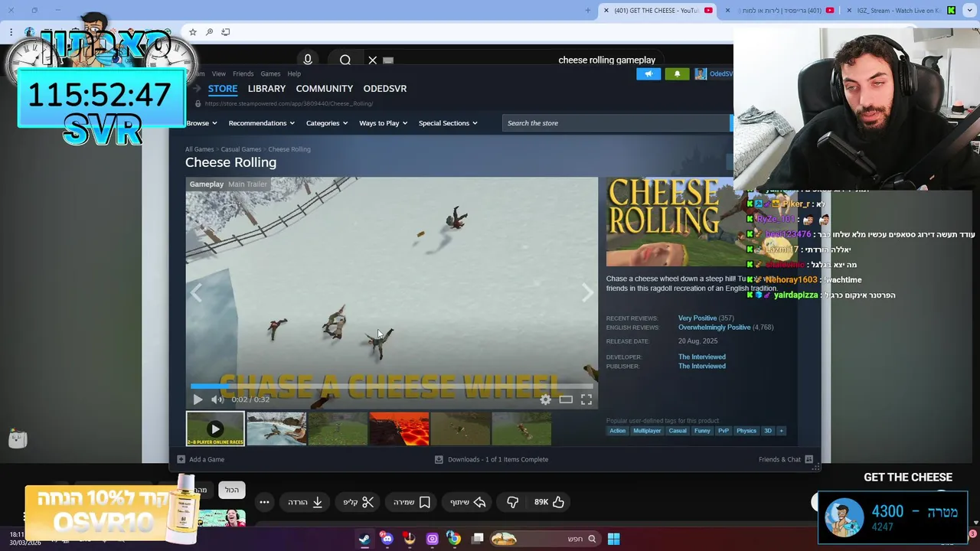Clear YouTube search with X icon
Viewport: 980px width, 551px height.
pyautogui.click(x=372, y=60)
